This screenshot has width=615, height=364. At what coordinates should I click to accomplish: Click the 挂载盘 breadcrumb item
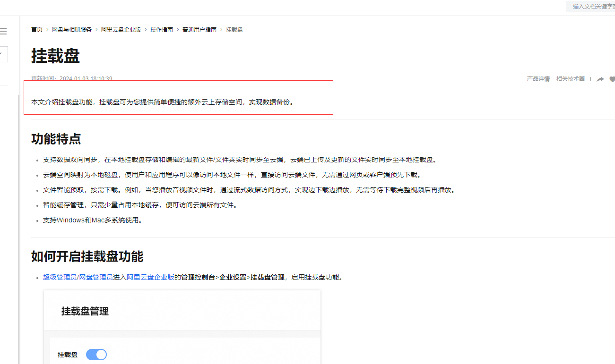click(x=234, y=29)
